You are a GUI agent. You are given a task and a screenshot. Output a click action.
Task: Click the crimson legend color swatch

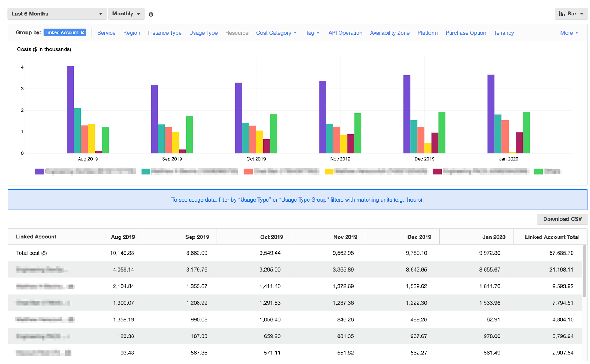[x=437, y=171]
